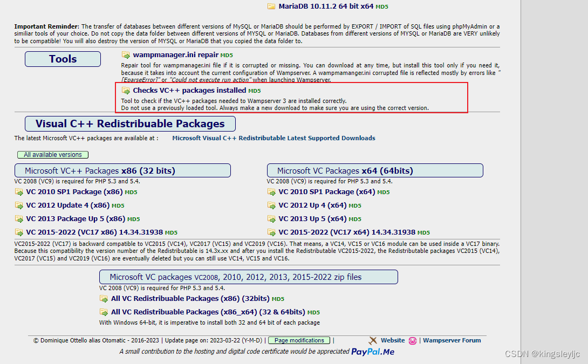Click the download icon beside MariaDB 10.11.2

271,7
